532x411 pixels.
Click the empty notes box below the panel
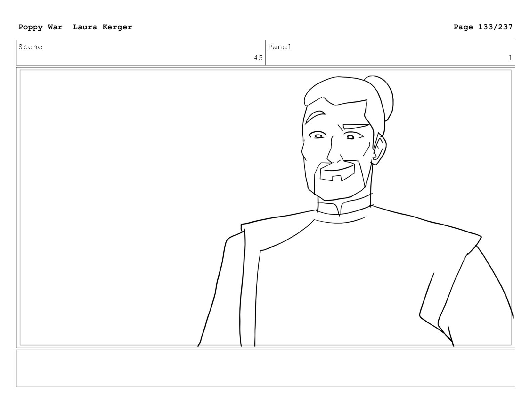coord(265,368)
